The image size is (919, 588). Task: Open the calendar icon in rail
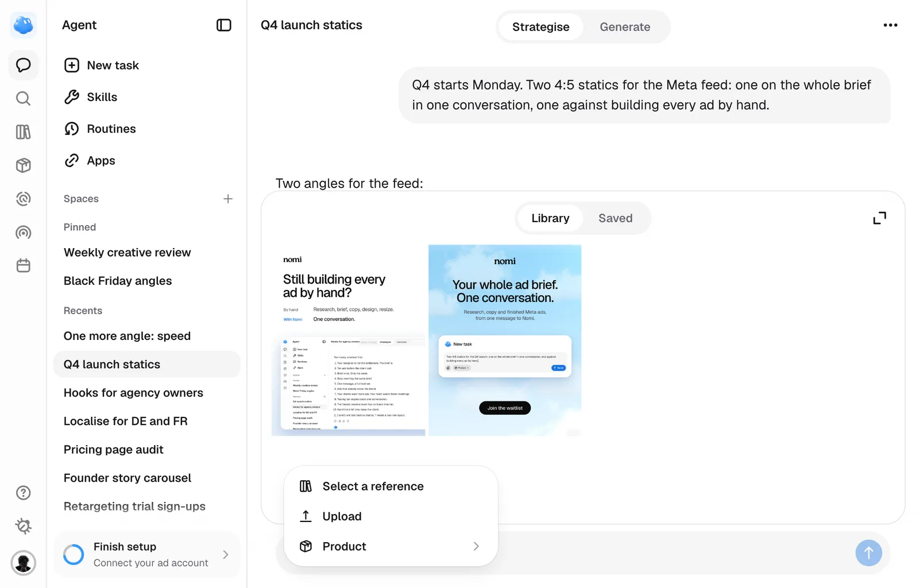pyautogui.click(x=24, y=265)
